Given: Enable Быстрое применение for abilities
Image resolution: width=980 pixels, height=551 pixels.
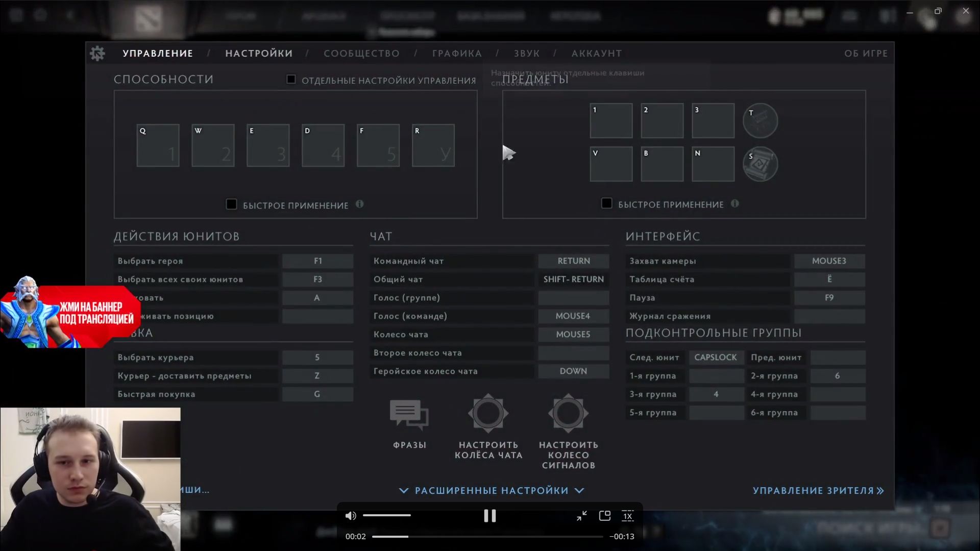Looking at the screenshot, I should (x=232, y=205).
